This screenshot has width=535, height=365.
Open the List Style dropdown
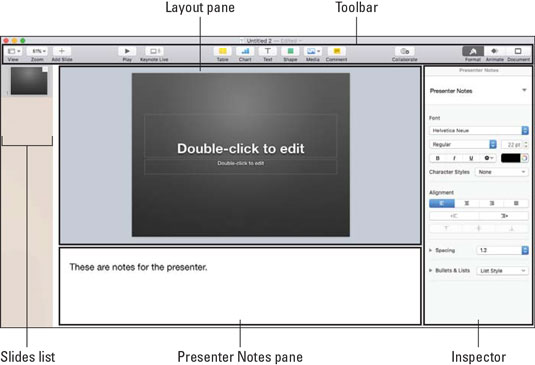coord(502,271)
